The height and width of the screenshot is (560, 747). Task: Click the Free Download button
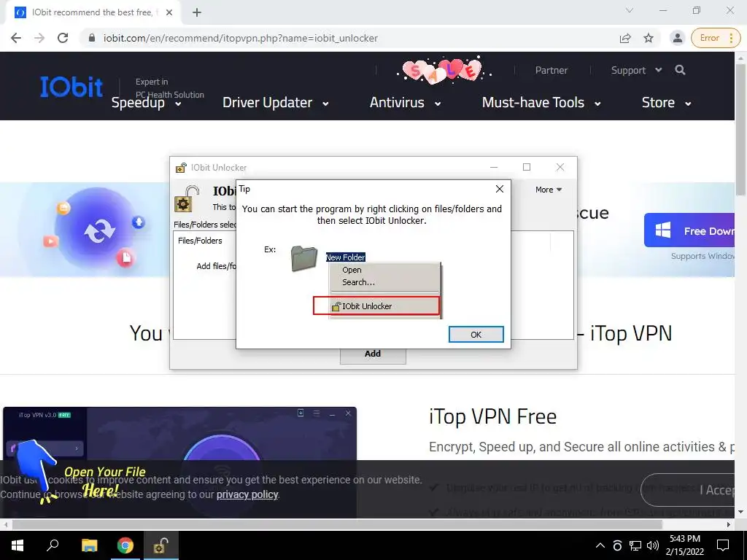point(689,230)
